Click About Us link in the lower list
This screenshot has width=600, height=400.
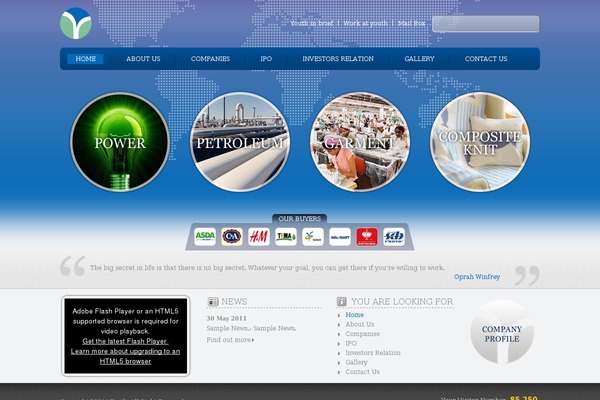pos(360,324)
